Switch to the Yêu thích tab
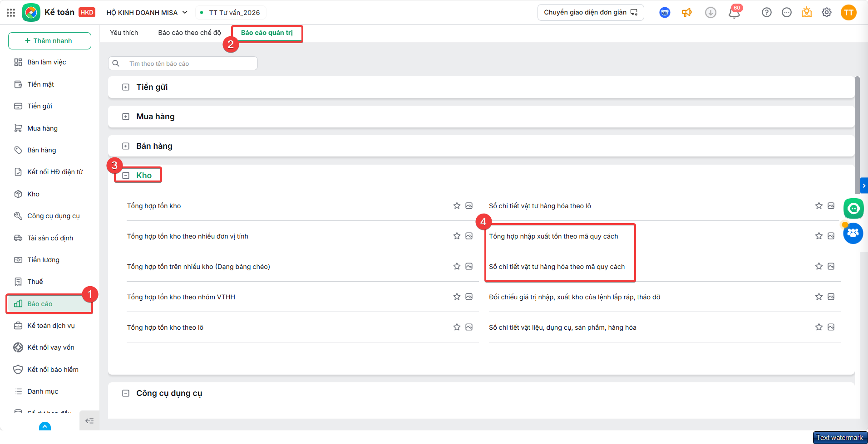The height and width of the screenshot is (444, 868). pyautogui.click(x=124, y=33)
